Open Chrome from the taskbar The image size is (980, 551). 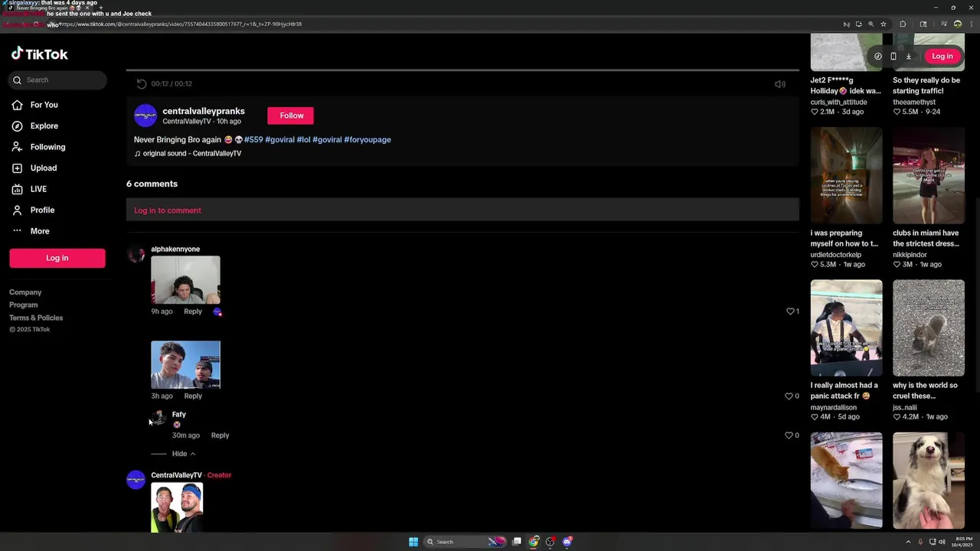click(x=534, y=542)
